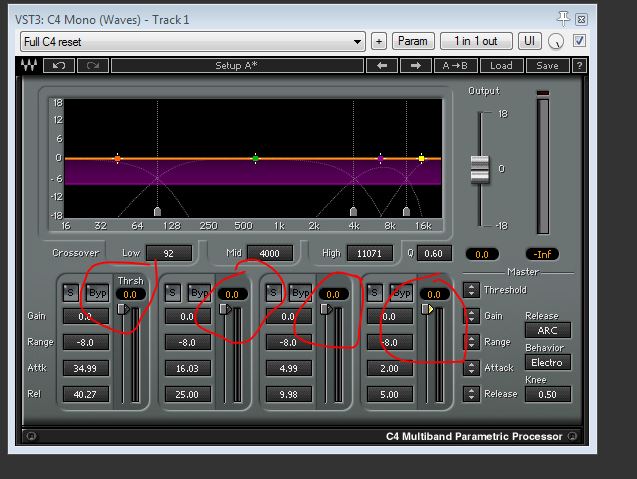Click the Waves logo icon
This screenshot has width=637, height=479.
pos(29,65)
